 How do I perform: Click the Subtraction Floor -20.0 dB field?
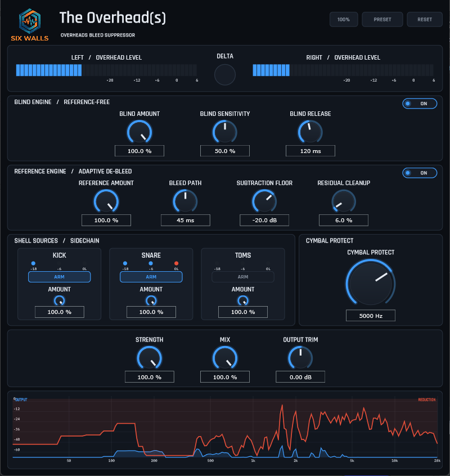264,220
